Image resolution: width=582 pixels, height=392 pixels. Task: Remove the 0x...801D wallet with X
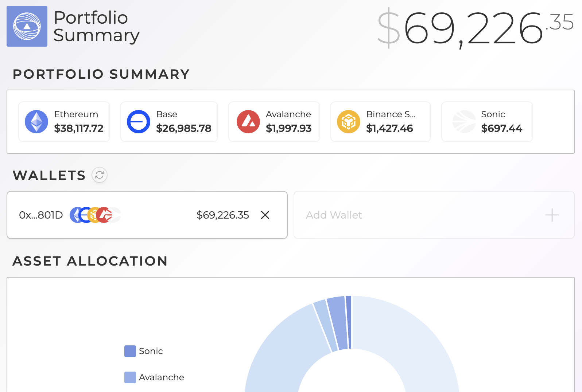click(x=265, y=215)
